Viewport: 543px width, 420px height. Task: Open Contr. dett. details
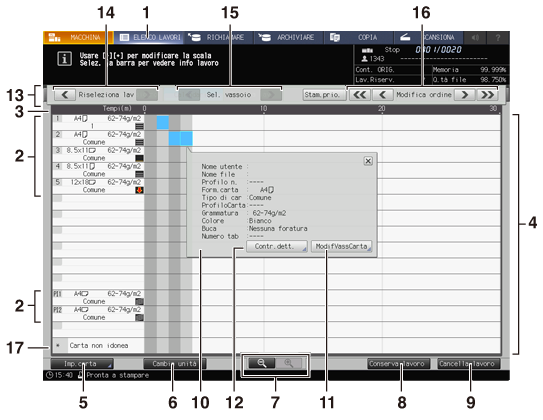click(x=276, y=247)
